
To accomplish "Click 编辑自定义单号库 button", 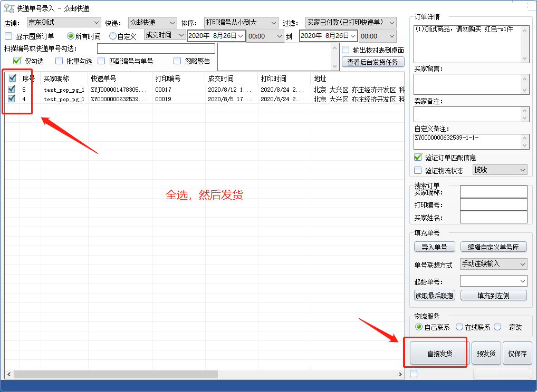I will pos(493,247).
